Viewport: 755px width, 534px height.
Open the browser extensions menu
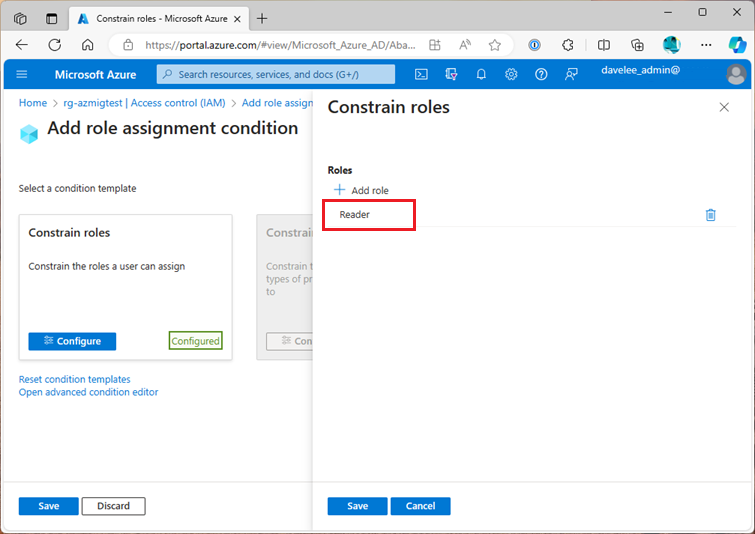tap(568, 45)
